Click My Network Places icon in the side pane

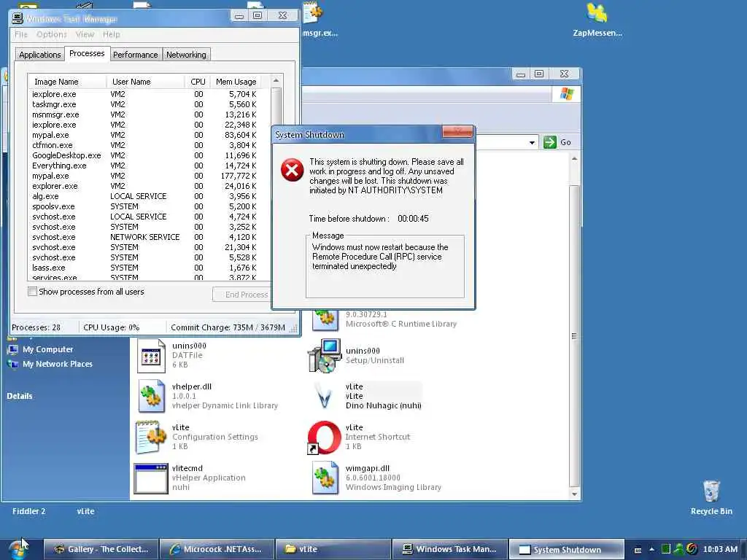pyautogui.click(x=12, y=365)
